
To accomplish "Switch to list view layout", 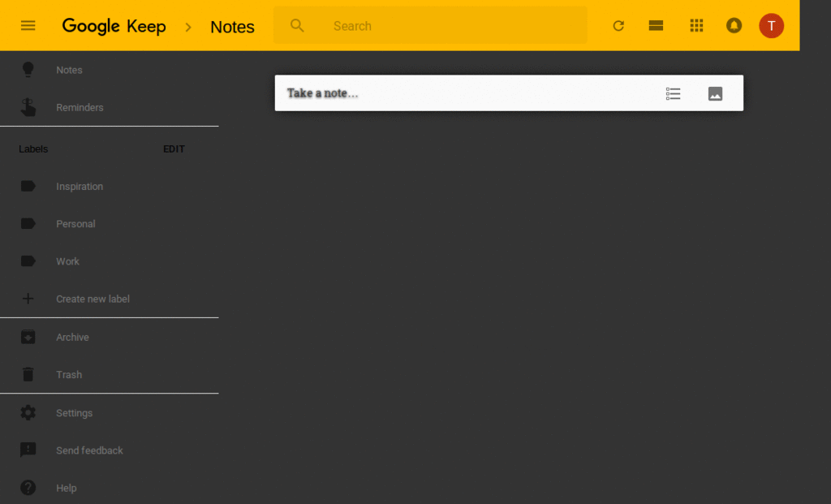I will [656, 25].
